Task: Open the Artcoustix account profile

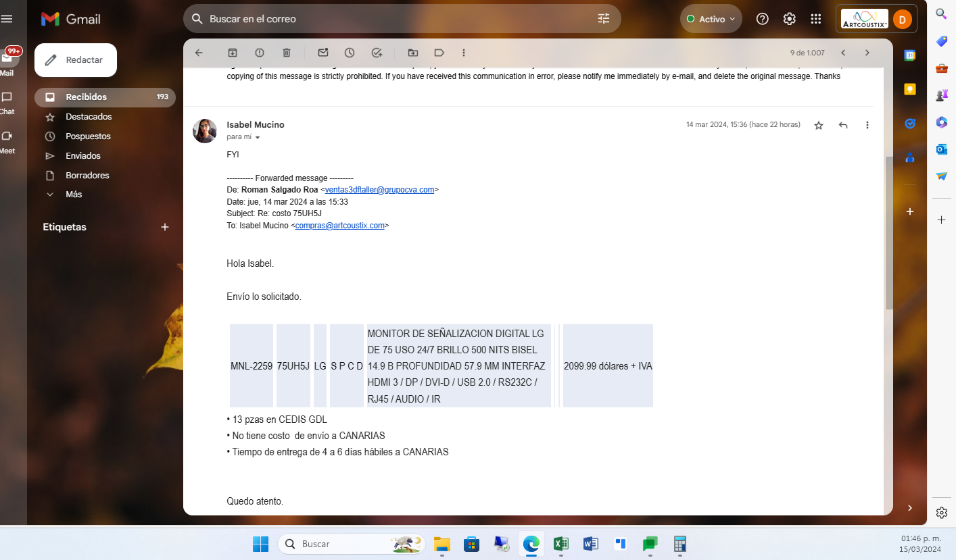Action: tap(877, 19)
